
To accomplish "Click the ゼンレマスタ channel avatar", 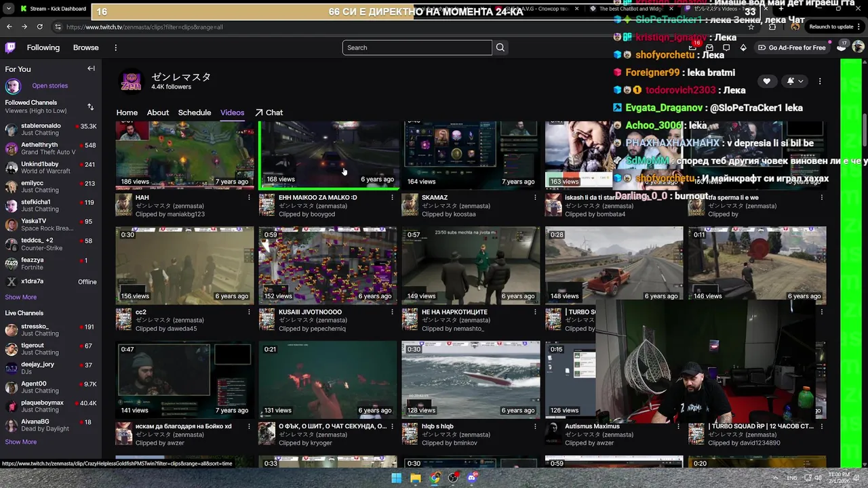I will 131,81.
